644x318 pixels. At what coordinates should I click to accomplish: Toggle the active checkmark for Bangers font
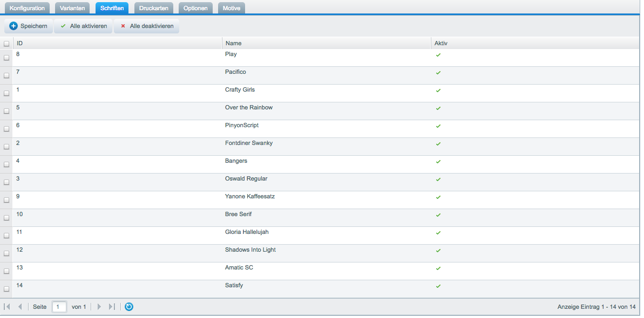(438, 162)
